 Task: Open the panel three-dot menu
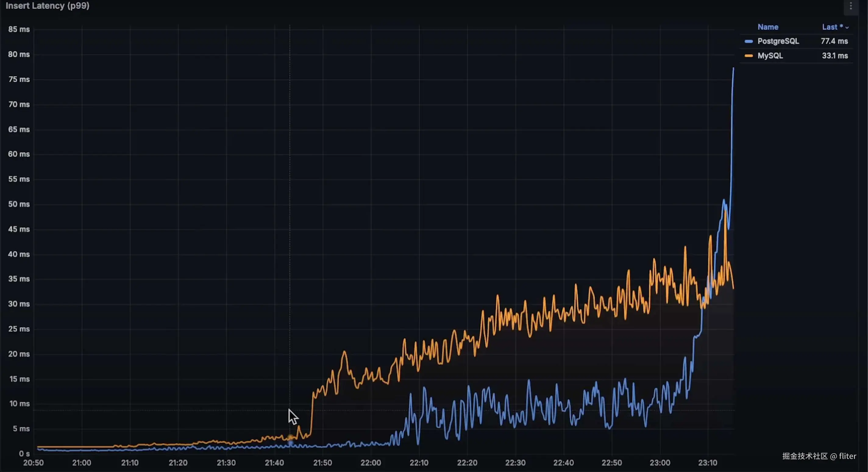(851, 6)
